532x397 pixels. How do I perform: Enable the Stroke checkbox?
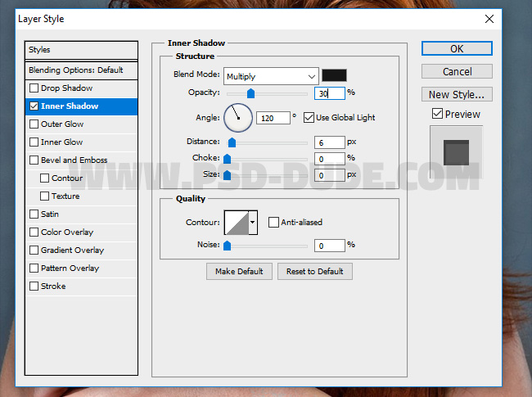pos(34,286)
